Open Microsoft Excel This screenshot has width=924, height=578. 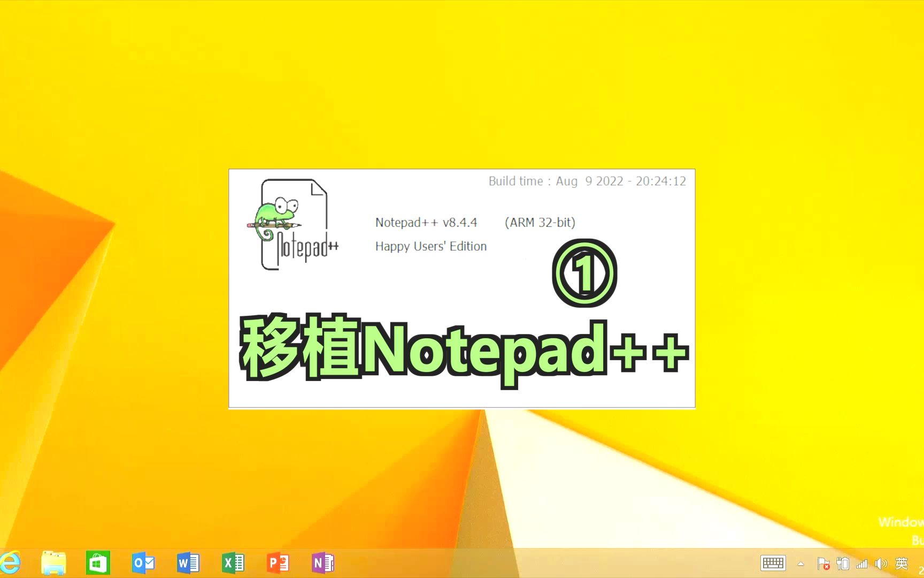pyautogui.click(x=232, y=562)
